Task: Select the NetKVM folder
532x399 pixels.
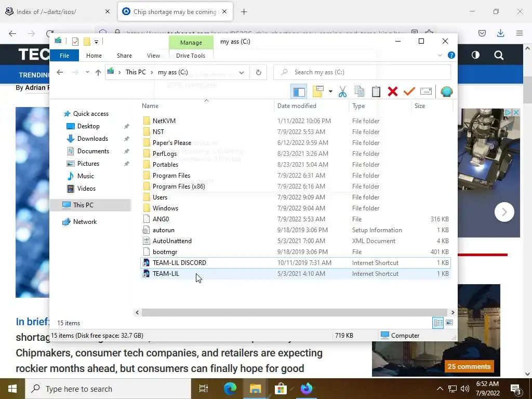Action: [296, 121]
